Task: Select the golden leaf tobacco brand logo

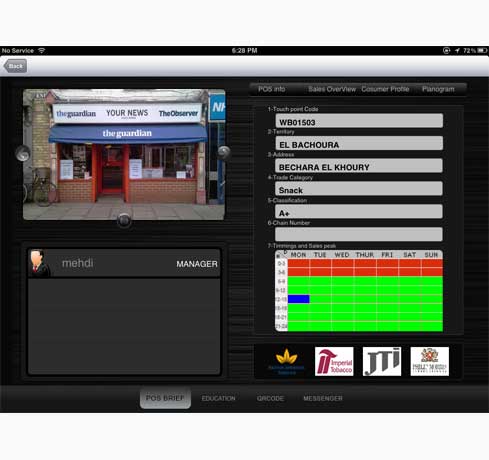Action: point(286,362)
